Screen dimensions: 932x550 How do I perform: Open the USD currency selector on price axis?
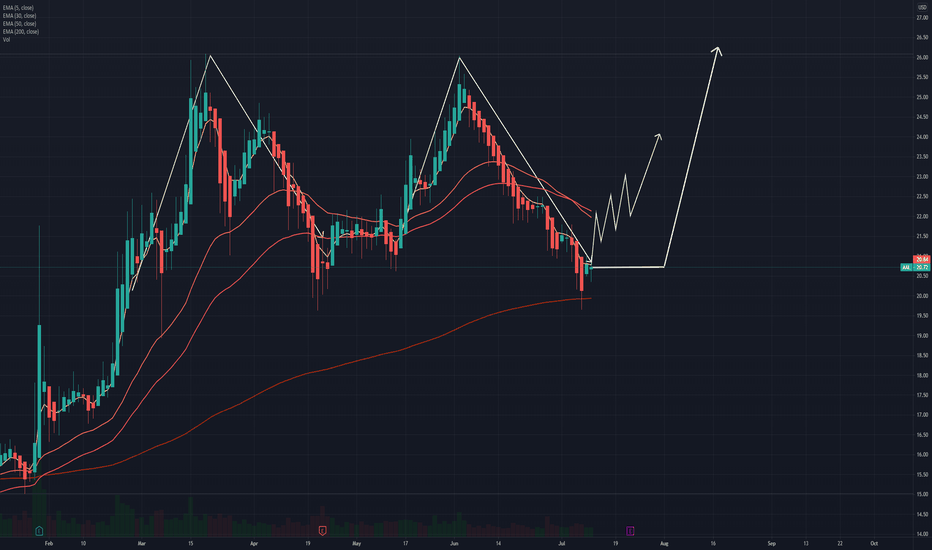pos(922,7)
